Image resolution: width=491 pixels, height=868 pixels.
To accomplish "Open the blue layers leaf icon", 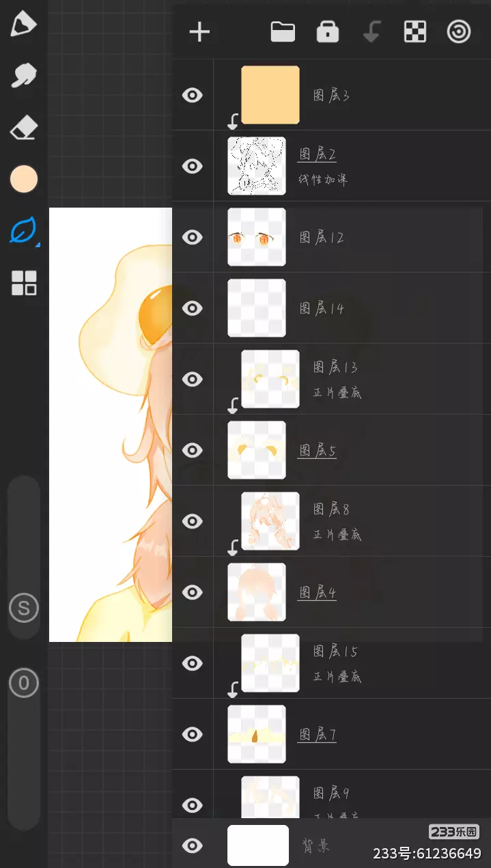I will [23, 231].
